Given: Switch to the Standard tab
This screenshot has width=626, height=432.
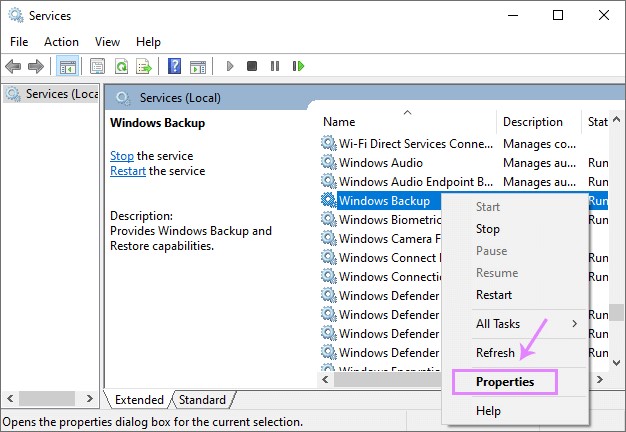Looking at the screenshot, I should click(x=202, y=400).
